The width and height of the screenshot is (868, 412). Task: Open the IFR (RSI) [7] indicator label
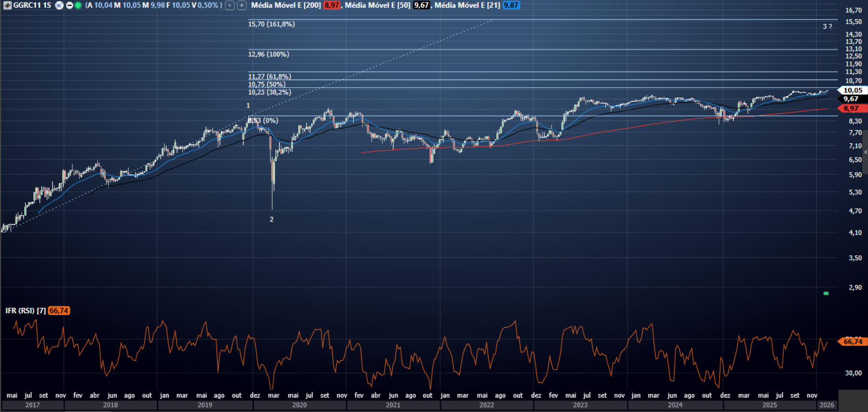pyautogui.click(x=26, y=311)
